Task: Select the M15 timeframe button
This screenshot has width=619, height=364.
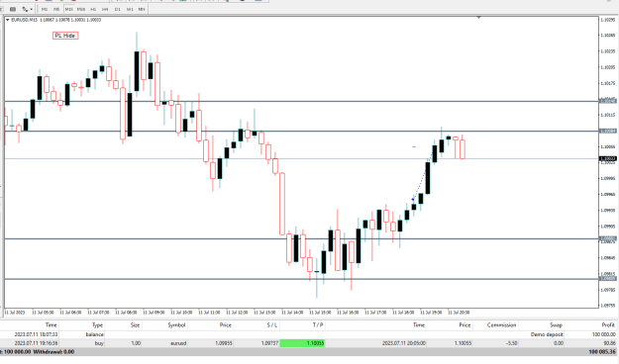Action: coord(68,9)
